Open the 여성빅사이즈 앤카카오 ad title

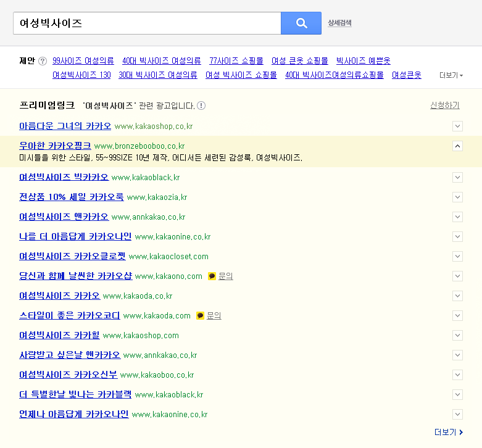point(64,217)
